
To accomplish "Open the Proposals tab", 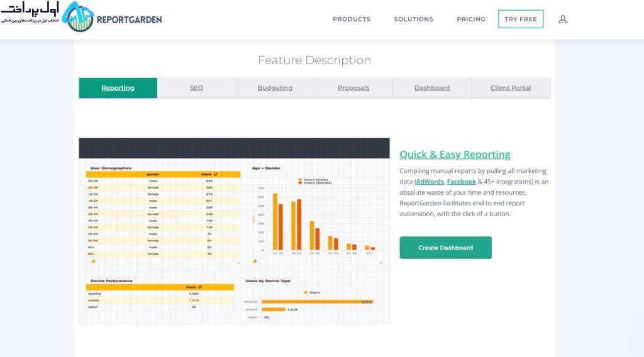I will pyautogui.click(x=353, y=88).
